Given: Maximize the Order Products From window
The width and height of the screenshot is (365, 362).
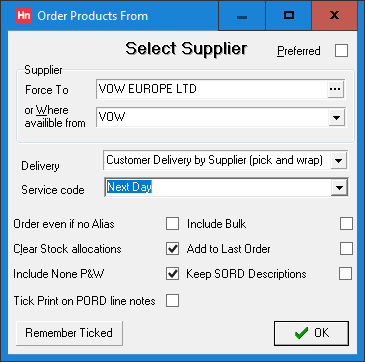Looking at the screenshot, I should pos(289,15).
